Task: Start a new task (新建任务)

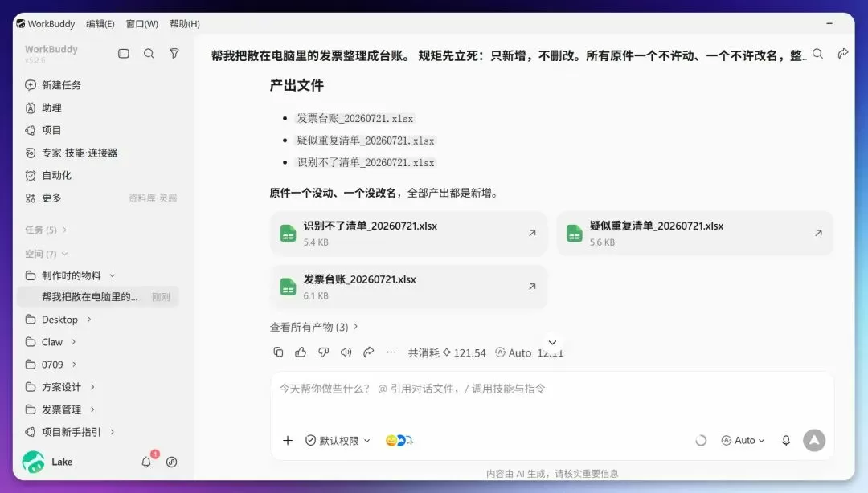Action: coord(53,84)
